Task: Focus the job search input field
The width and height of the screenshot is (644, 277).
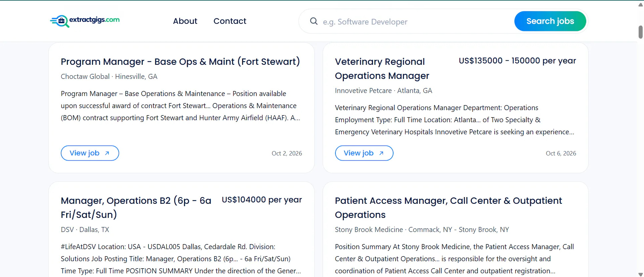Action: tap(416, 21)
